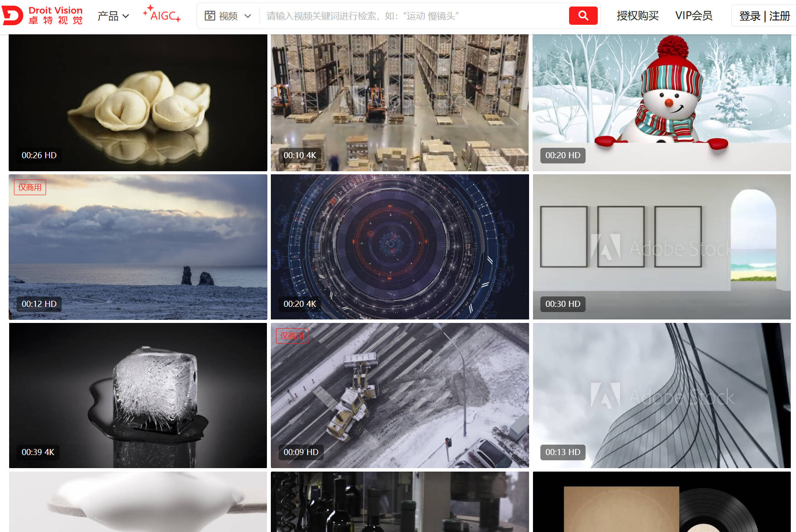This screenshot has width=796, height=532.
Task: Open the AIGC sparkle link
Action: coord(162,15)
